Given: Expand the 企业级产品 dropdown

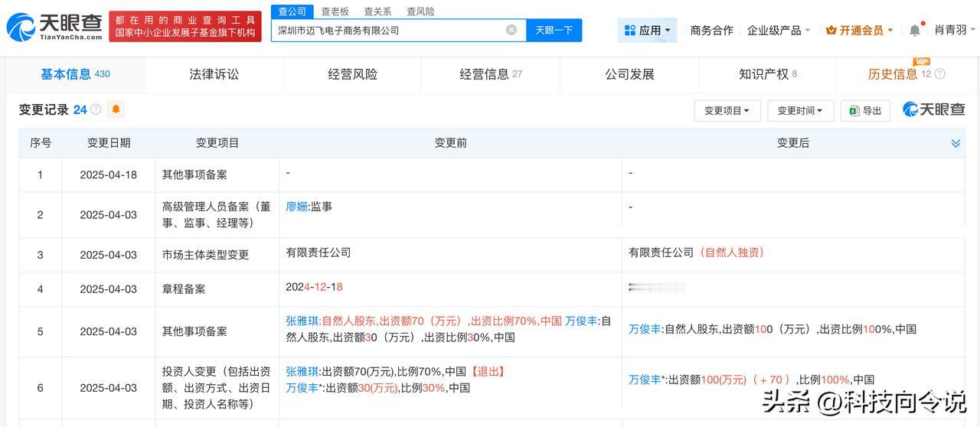Looking at the screenshot, I should coord(779,30).
